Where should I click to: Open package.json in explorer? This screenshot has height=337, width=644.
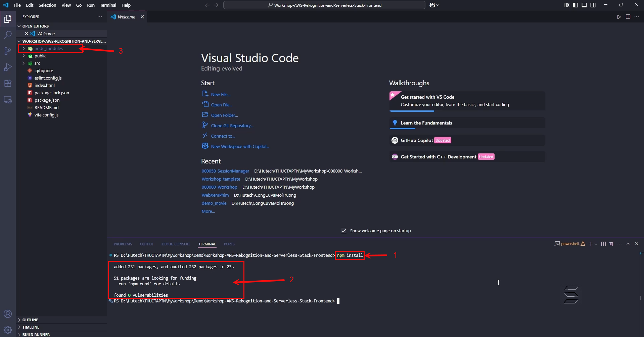tap(47, 100)
